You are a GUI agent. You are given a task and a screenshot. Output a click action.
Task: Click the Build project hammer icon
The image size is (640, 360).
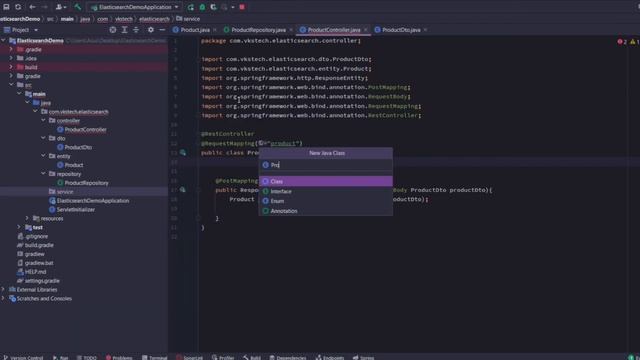tap(78, 7)
